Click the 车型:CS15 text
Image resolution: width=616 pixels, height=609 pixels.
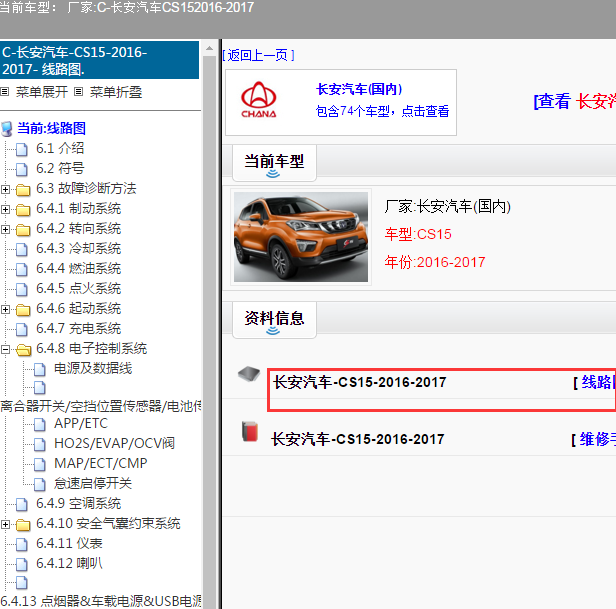click(418, 234)
